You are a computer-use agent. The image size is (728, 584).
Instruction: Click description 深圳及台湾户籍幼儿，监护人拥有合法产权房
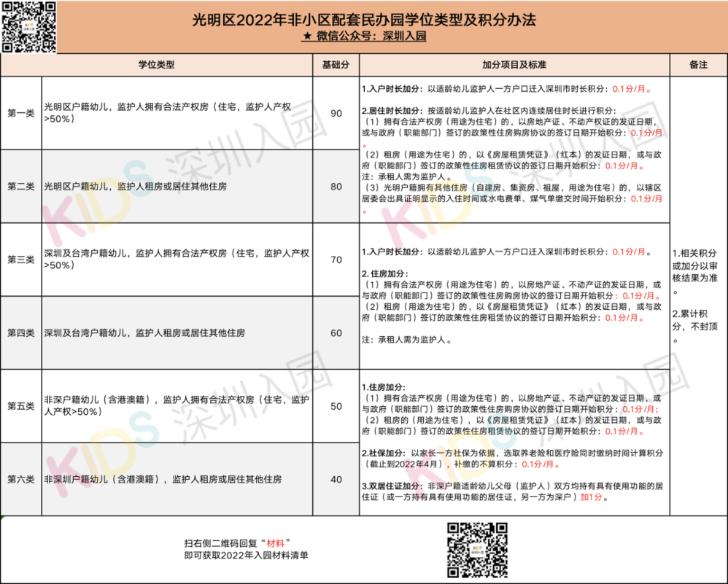[177, 259]
